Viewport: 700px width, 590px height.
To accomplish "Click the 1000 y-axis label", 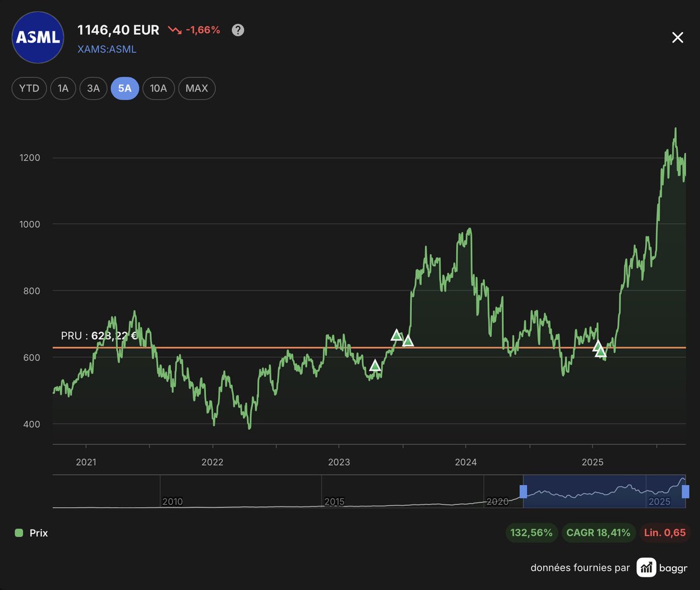I will coord(30,224).
